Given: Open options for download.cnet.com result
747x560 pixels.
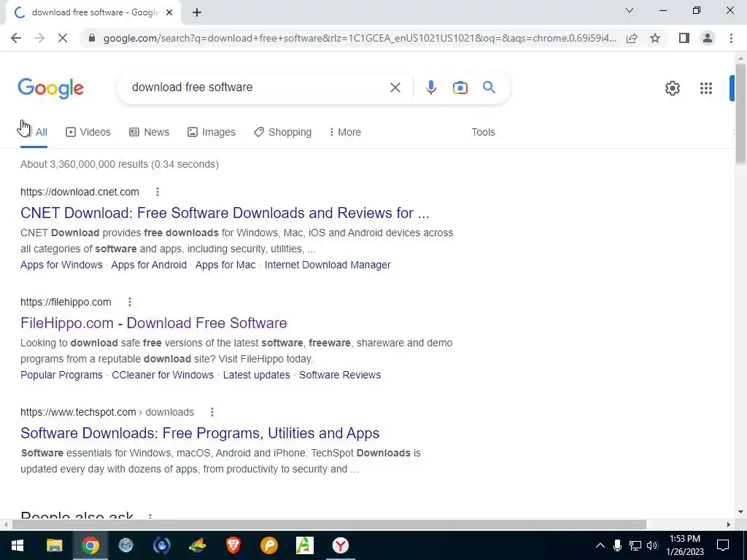Looking at the screenshot, I should (x=158, y=192).
